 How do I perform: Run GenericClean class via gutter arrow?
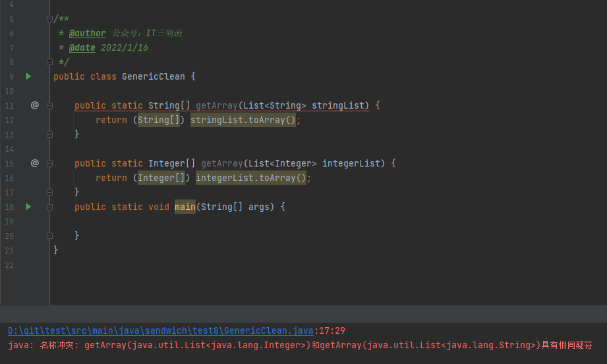28,76
